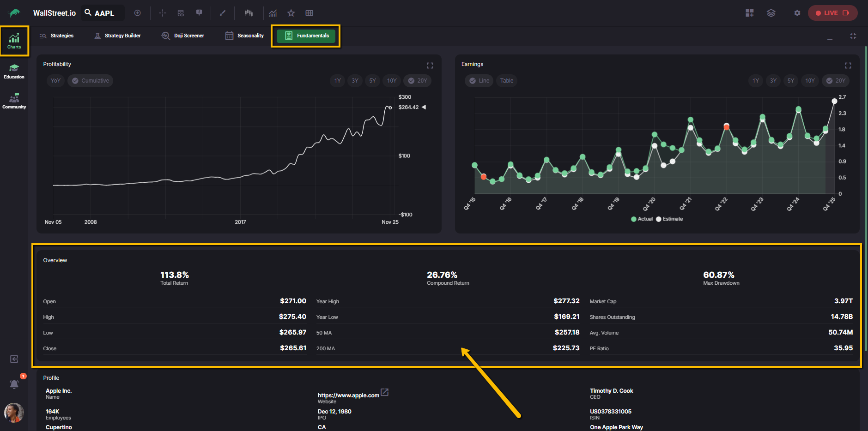The height and width of the screenshot is (431, 868).
Task: Select the brush drawing tool icon
Action: coord(223,13)
